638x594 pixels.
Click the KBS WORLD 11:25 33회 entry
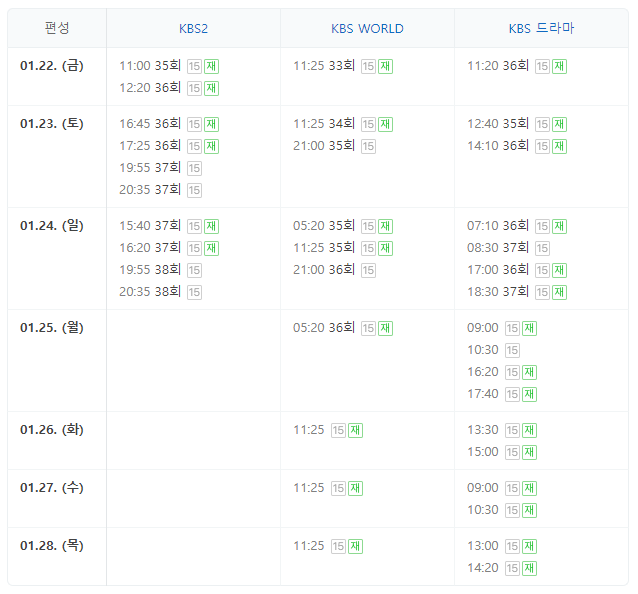324,66
